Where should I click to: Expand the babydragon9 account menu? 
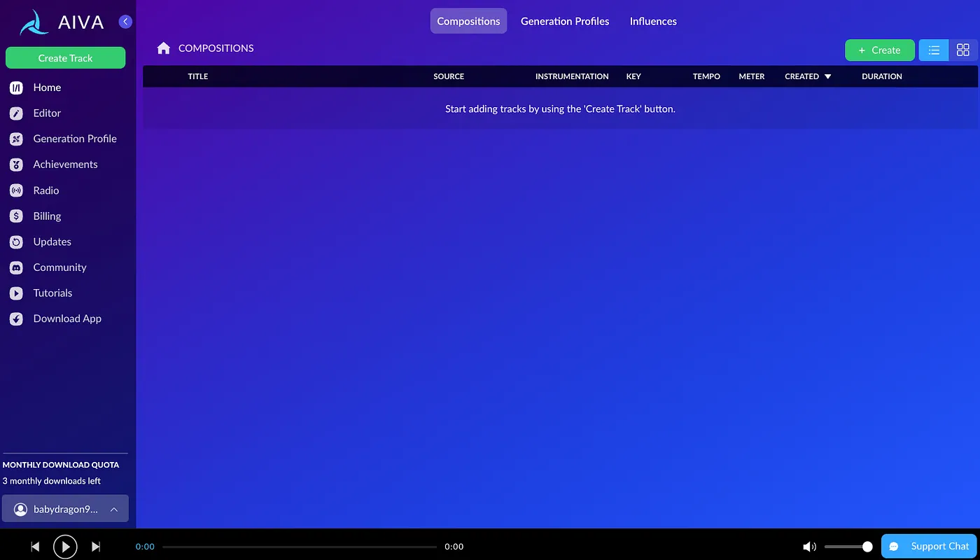tap(65, 509)
